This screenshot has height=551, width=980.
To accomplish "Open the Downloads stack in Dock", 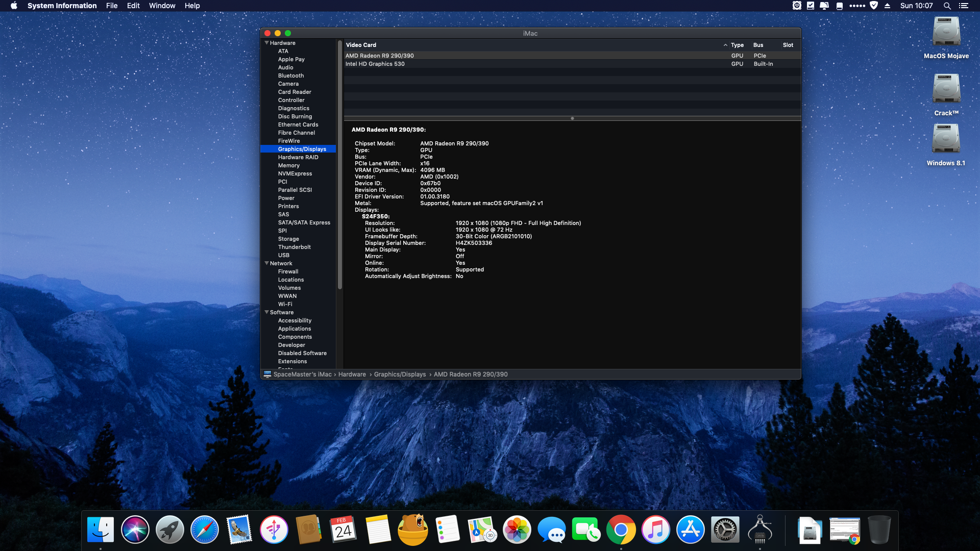I will [810, 530].
